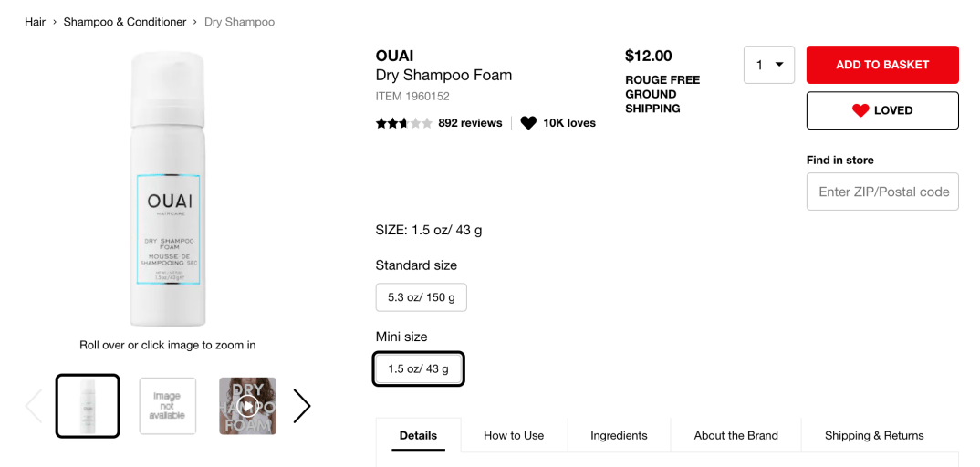Viewport: 980px width, 467px height.
Task: Click the ZIP/Postal code field
Action: 881,192
